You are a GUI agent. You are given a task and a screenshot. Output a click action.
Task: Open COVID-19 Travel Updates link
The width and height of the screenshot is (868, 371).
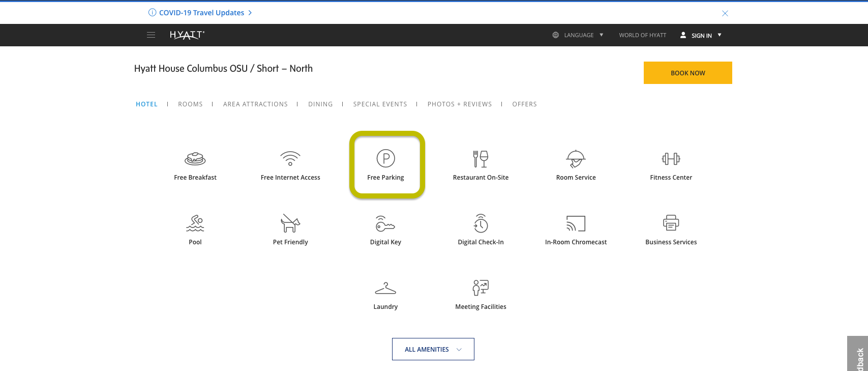(x=201, y=13)
